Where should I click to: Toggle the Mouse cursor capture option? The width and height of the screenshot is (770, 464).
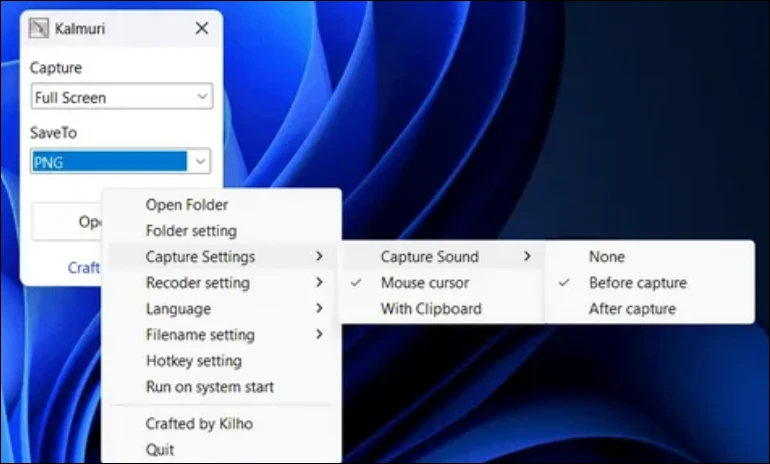424,283
